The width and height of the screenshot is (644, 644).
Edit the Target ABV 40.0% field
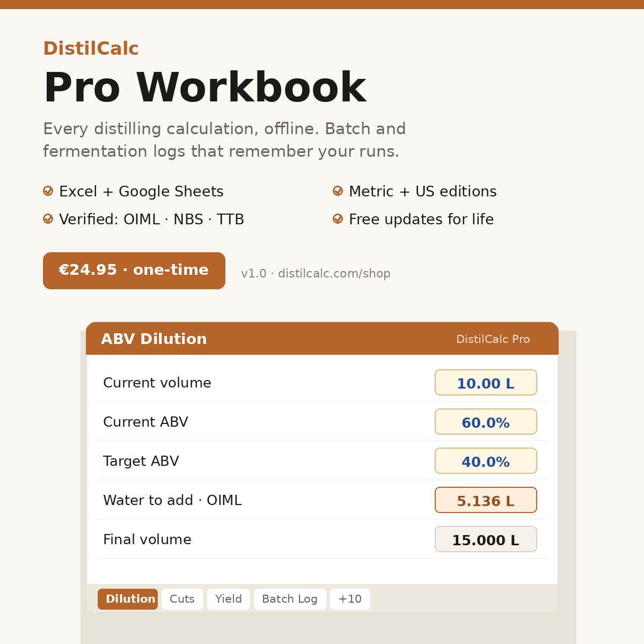486,461
